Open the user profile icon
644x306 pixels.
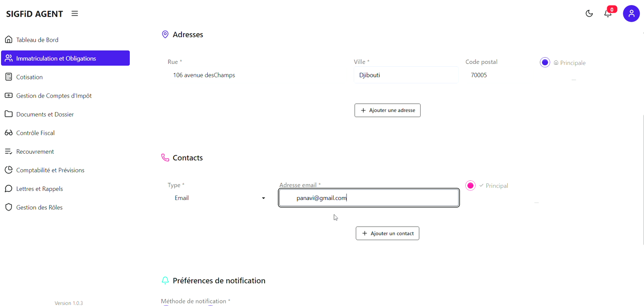[631, 14]
